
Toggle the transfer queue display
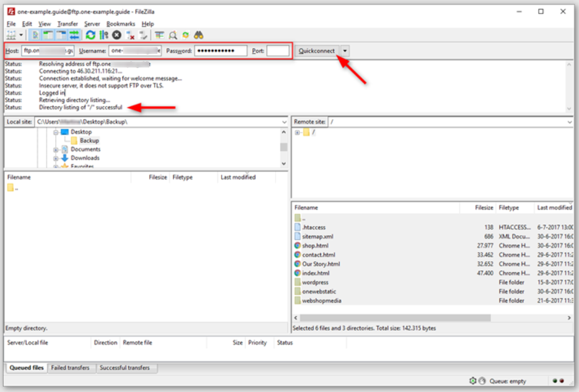point(75,35)
